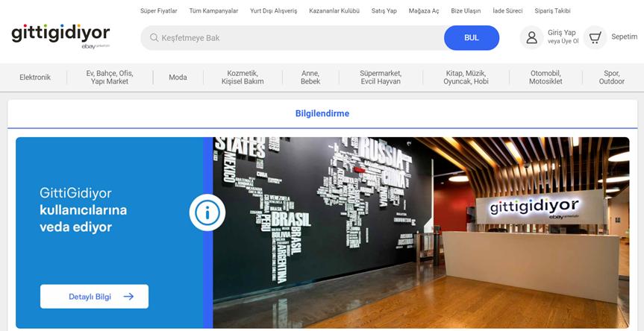Click the round info icon on the banner
This screenshot has height=331, width=644.
(207, 212)
